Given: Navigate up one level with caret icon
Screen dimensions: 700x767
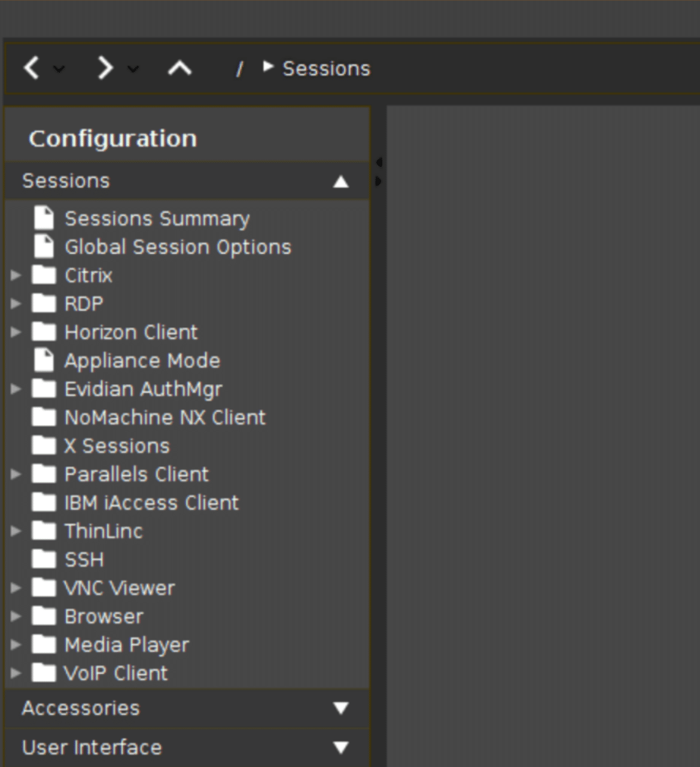Looking at the screenshot, I should pyautogui.click(x=179, y=68).
